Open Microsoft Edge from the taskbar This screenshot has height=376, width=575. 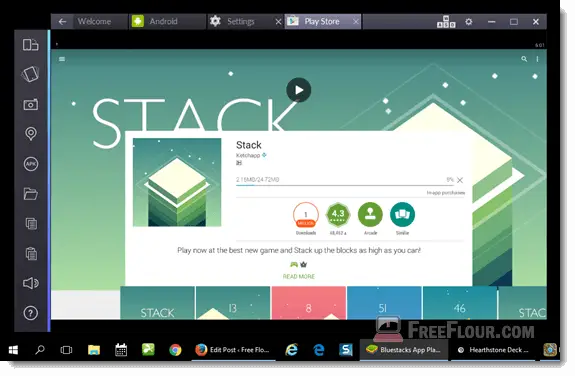(319, 350)
